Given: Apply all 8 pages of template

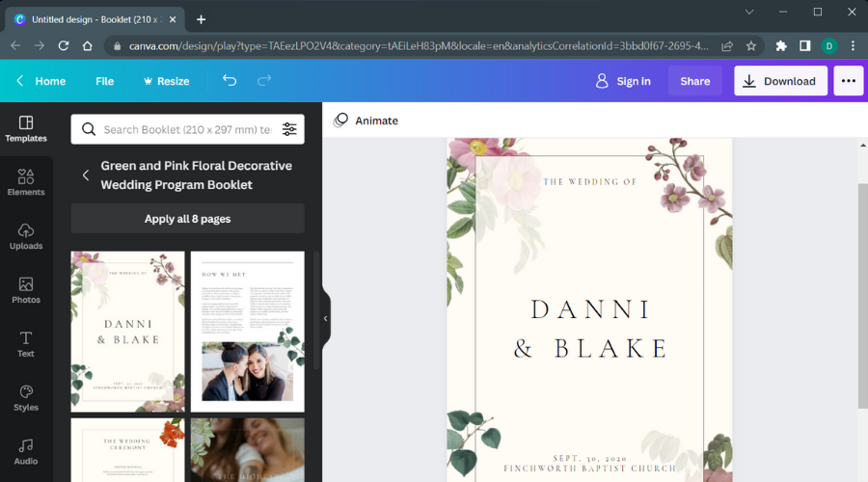Looking at the screenshot, I should click(x=188, y=219).
